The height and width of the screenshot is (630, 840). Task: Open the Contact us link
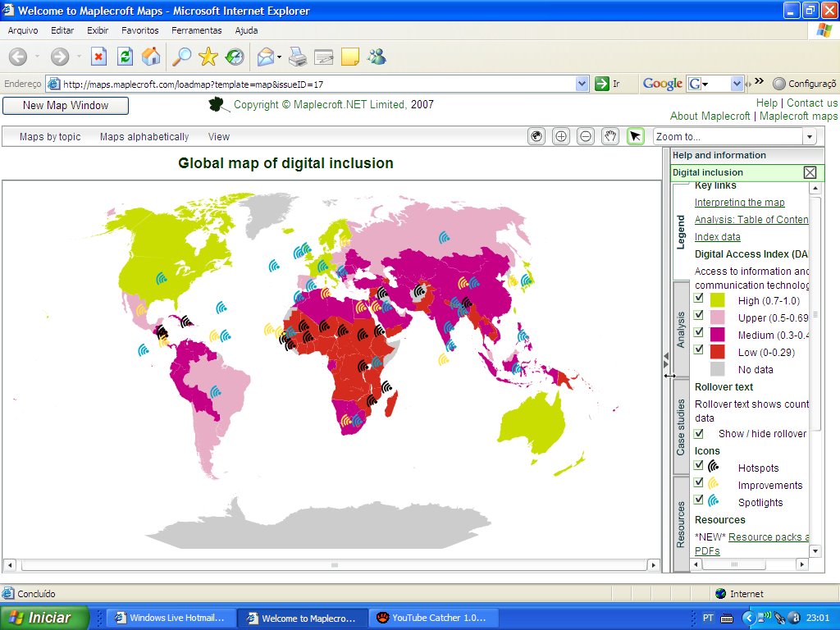[x=811, y=103]
